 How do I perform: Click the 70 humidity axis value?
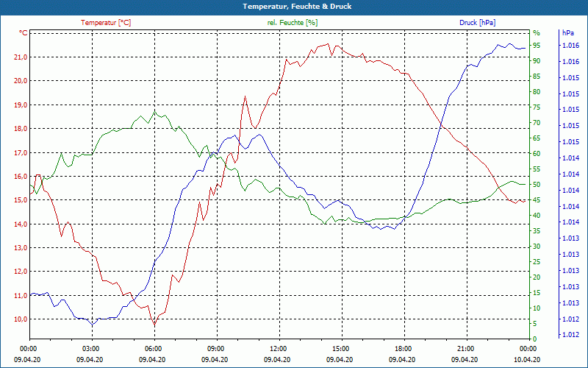537,123
